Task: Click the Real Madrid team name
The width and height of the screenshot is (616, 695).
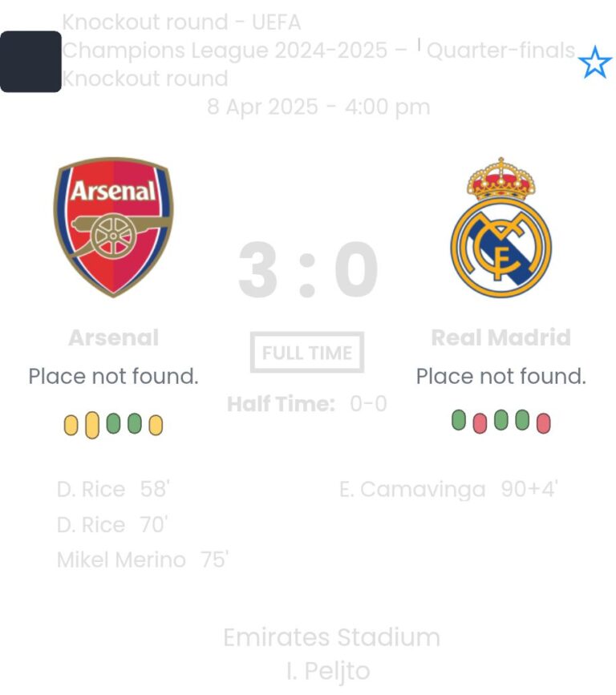Action: click(500, 337)
